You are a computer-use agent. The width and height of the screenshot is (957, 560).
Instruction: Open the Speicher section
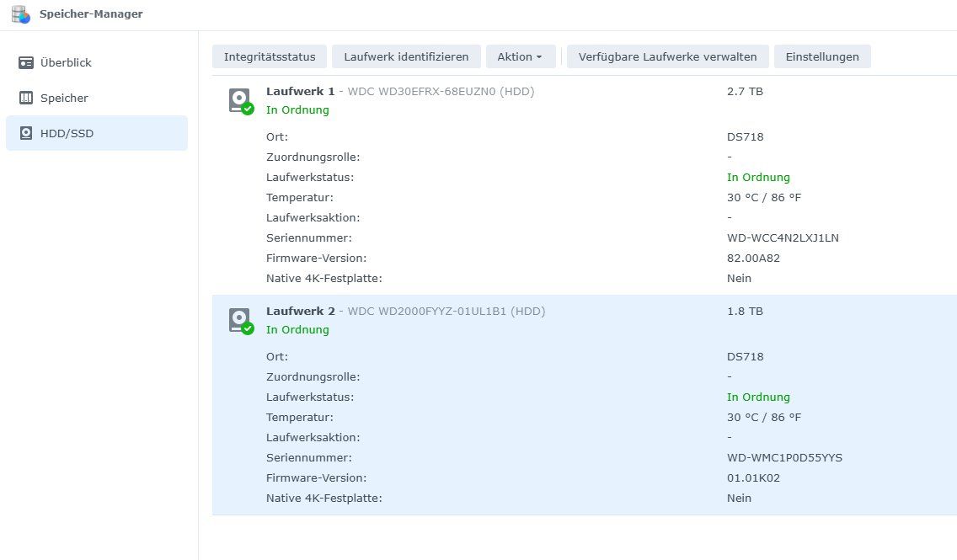97,98
